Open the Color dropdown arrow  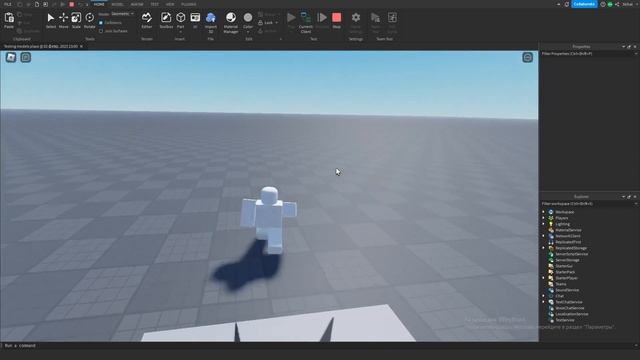(248, 32)
